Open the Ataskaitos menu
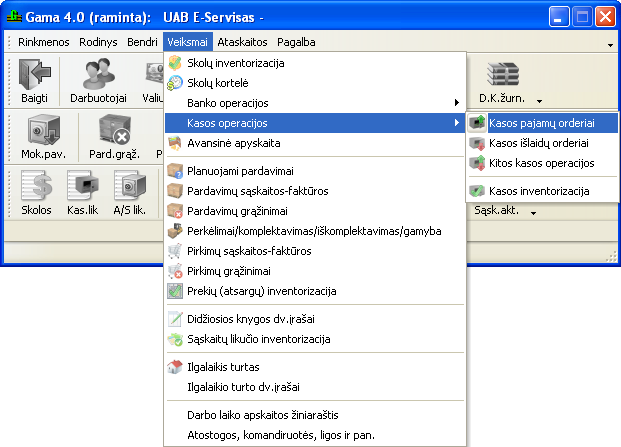This screenshot has height=447, width=621. point(242,42)
